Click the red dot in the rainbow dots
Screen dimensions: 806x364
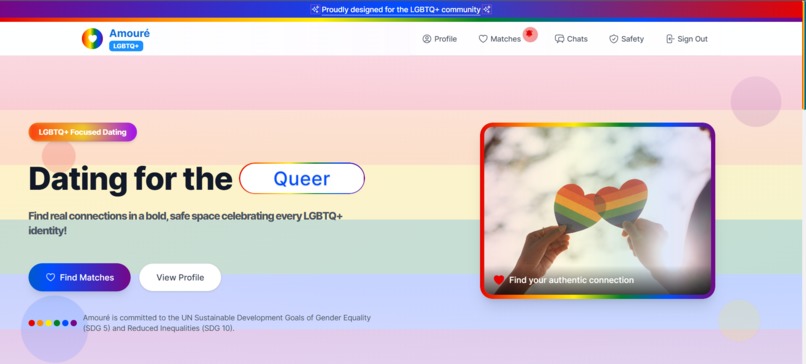pos(32,323)
